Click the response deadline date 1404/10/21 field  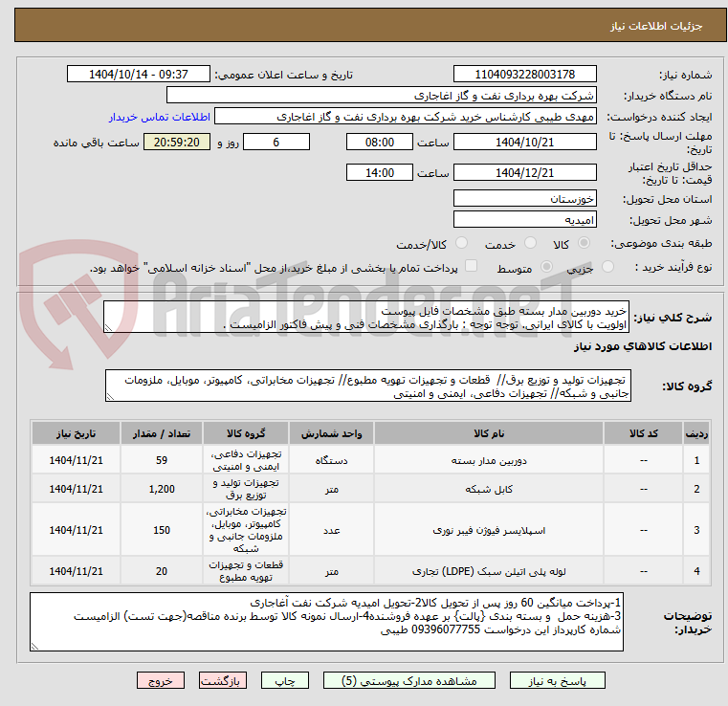point(524,142)
